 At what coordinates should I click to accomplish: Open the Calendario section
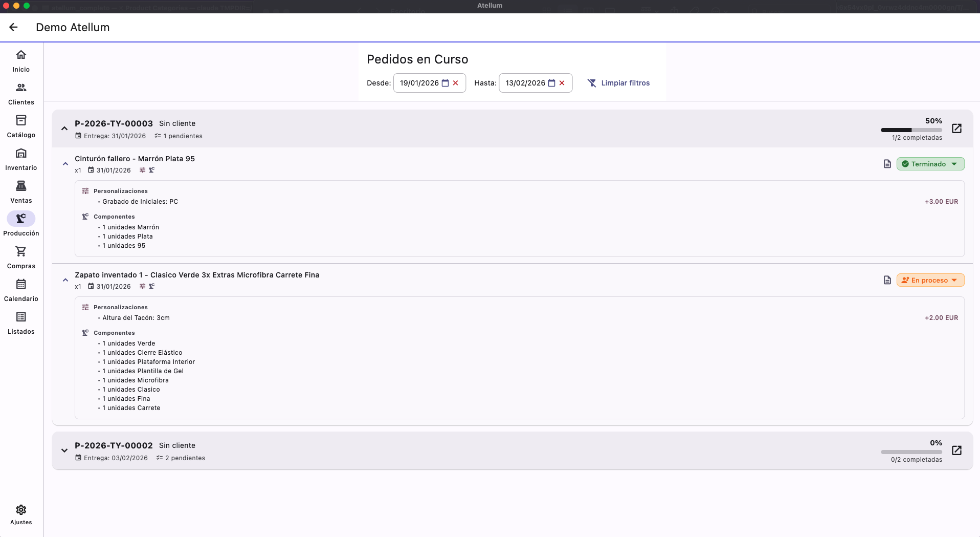[21, 290]
